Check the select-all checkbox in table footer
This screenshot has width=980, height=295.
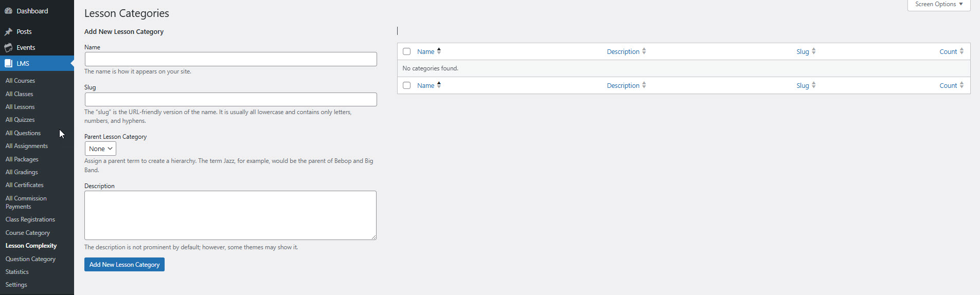coord(406,85)
